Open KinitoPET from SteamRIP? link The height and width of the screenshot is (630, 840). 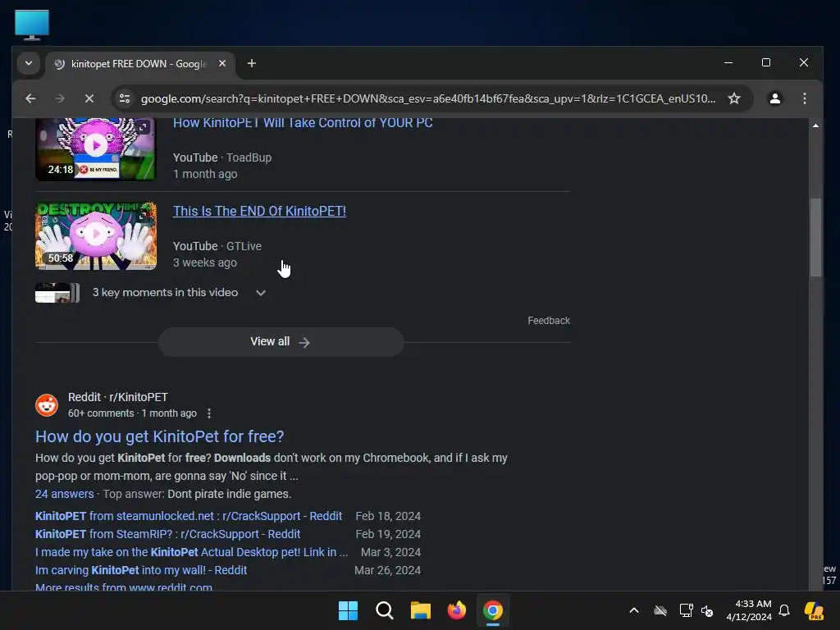click(167, 534)
